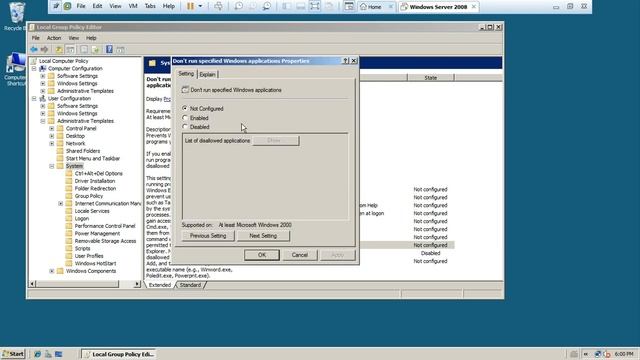Image resolution: width=640 pixels, height=360 pixels.
Task: Select the Disabled radio button
Action: (185, 127)
